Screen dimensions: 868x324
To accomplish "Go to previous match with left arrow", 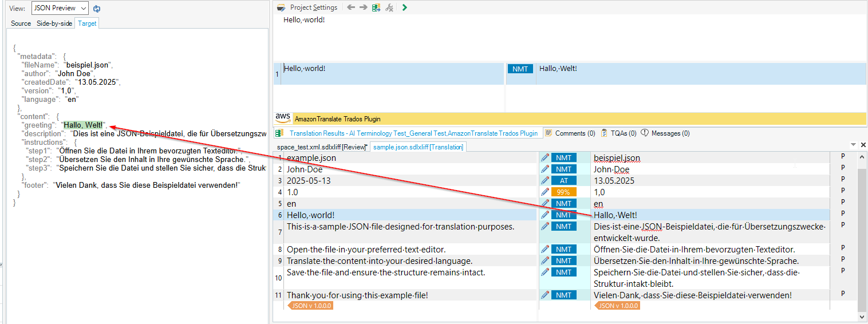I will coord(350,7).
